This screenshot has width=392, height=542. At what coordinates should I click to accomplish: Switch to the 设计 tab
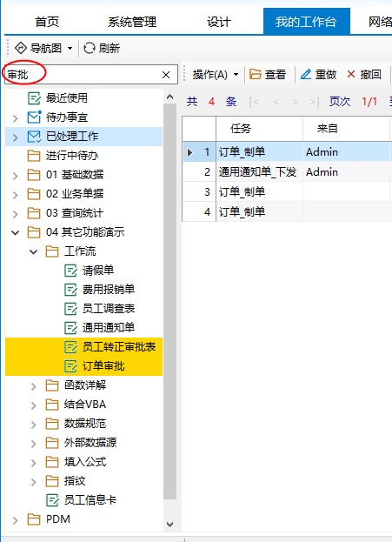coord(219,22)
